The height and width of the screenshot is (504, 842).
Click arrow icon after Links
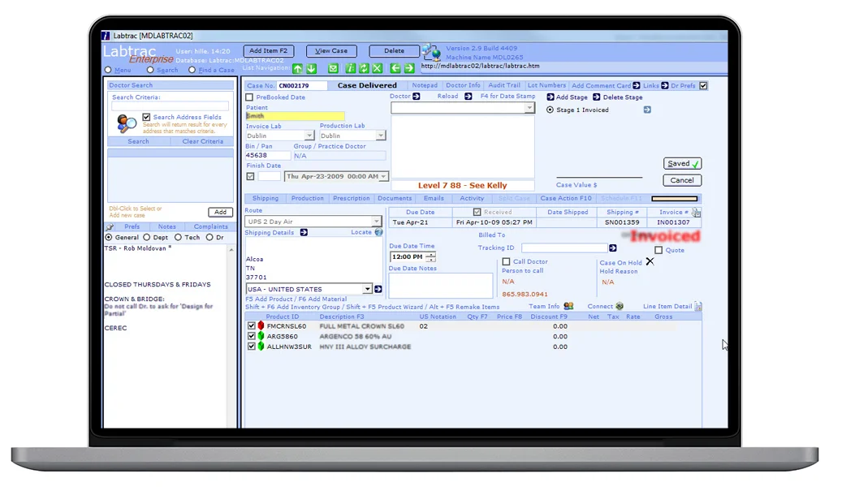click(665, 85)
